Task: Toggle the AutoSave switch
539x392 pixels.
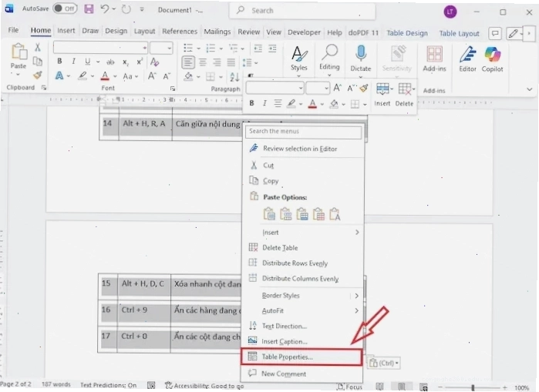Action: 65,8
